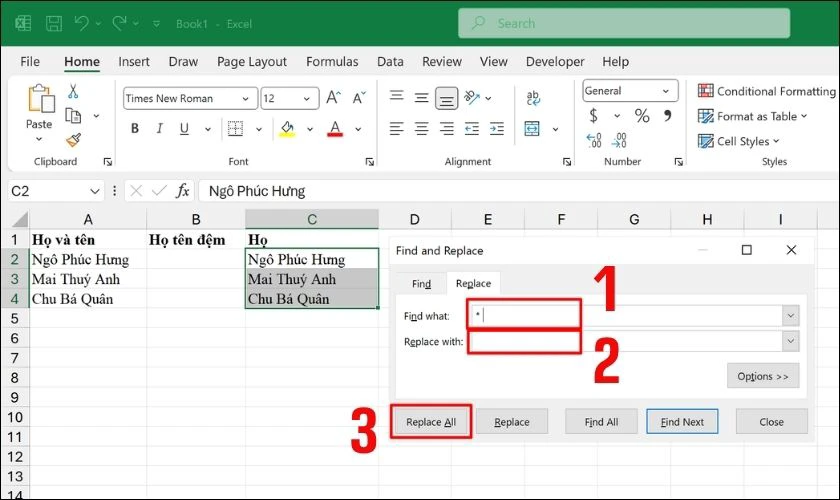Click the Orientation text angle icon
This screenshot has height=500, width=840.
coord(472,97)
